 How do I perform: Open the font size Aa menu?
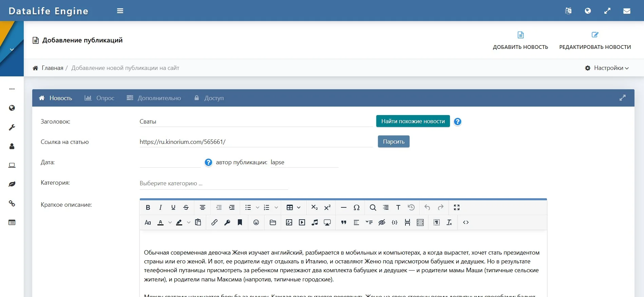148,222
